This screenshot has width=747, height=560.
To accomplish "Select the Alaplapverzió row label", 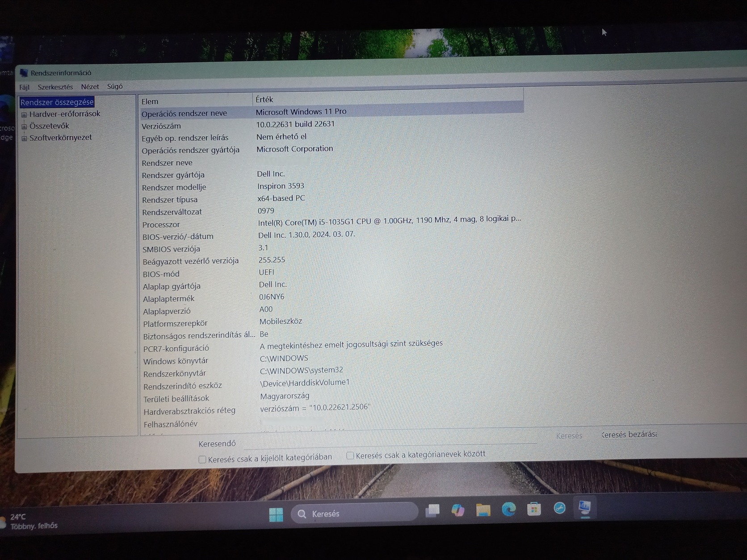I will (x=167, y=311).
